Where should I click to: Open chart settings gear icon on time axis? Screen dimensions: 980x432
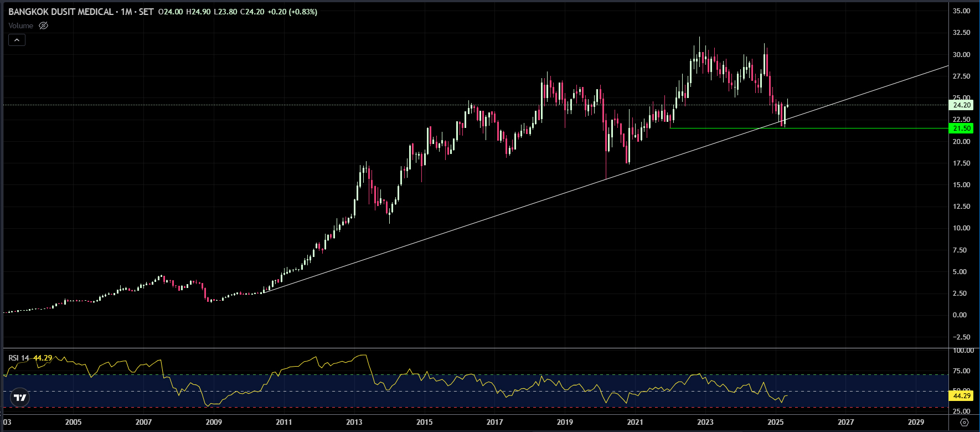pos(964,422)
